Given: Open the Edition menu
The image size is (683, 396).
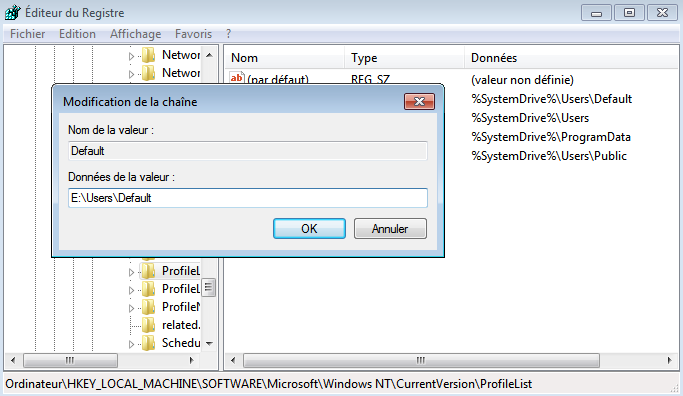Looking at the screenshot, I should [x=77, y=34].
